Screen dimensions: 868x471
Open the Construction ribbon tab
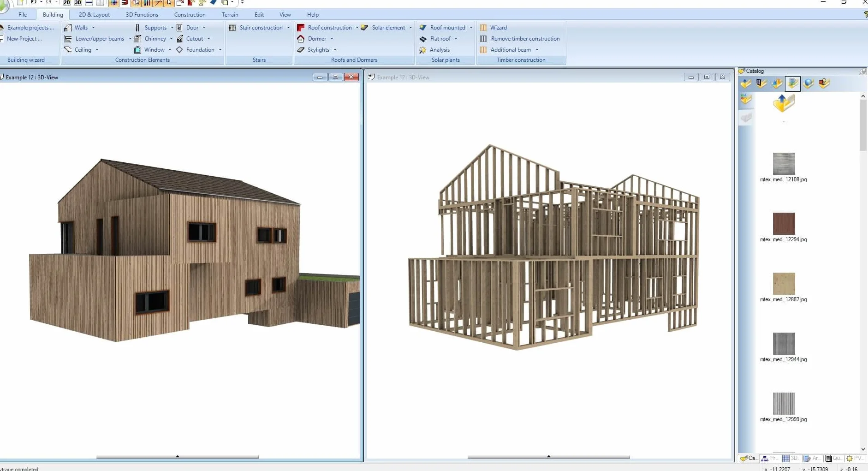point(190,15)
